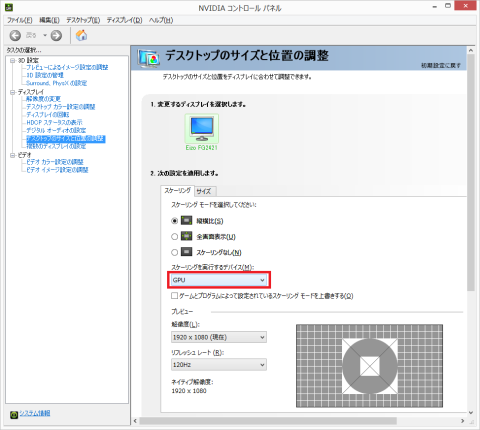Click the full-screen (全画面表示) scaling icon
Viewport: 480px width, 430px height.
click(187, 236)
